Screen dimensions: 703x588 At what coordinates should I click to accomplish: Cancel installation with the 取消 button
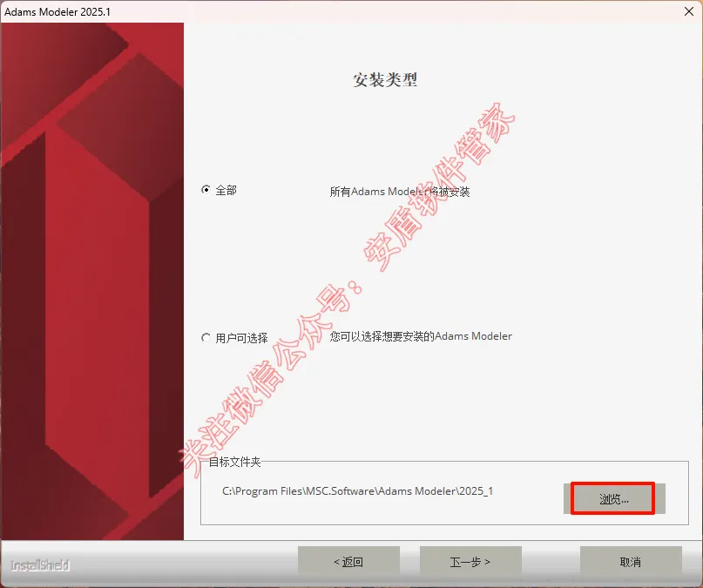coord(631,561)
